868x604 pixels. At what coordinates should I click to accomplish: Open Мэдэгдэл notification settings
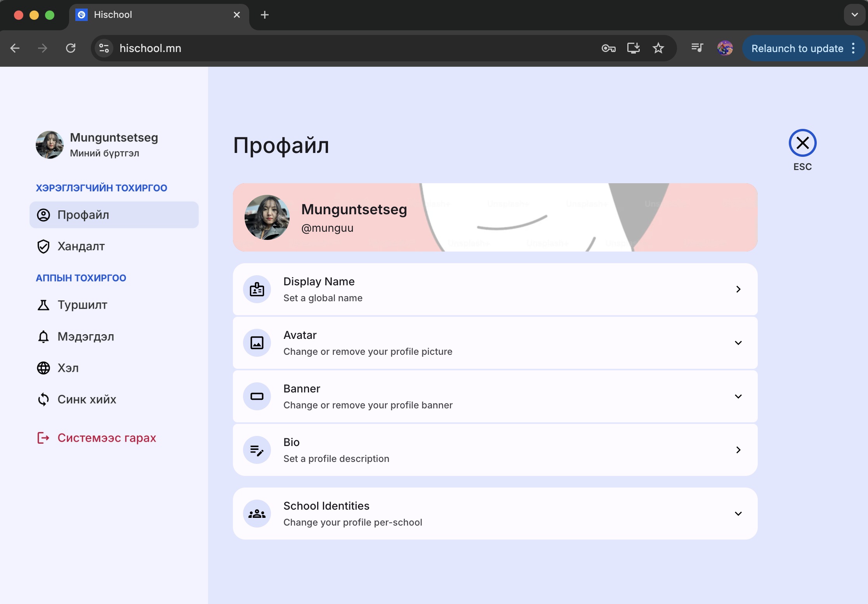[86, 337]
